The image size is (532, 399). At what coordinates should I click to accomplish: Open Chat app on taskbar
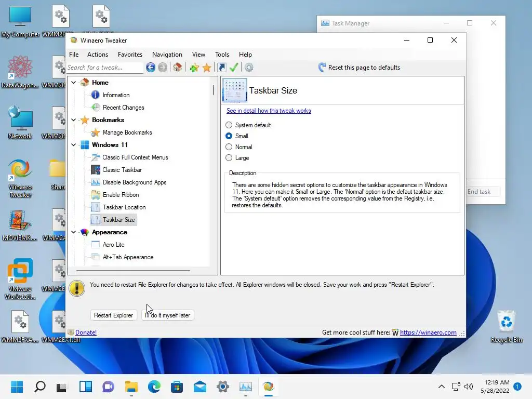[108, 387]
